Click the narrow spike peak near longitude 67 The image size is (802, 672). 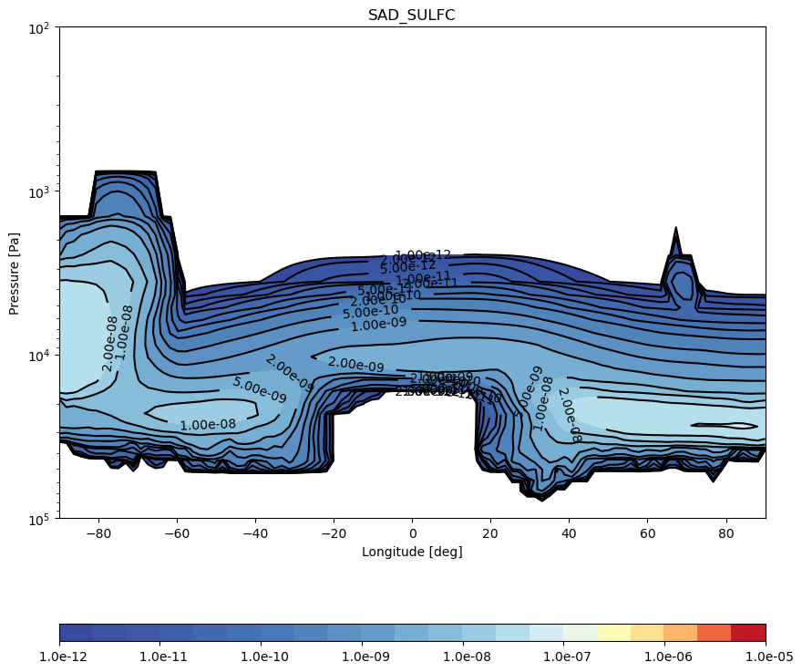pyautogui.click(x=676, y=229)
